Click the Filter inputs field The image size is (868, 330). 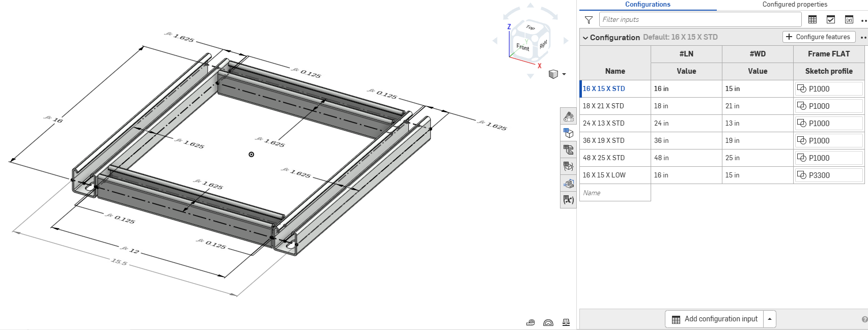[700, 19]
